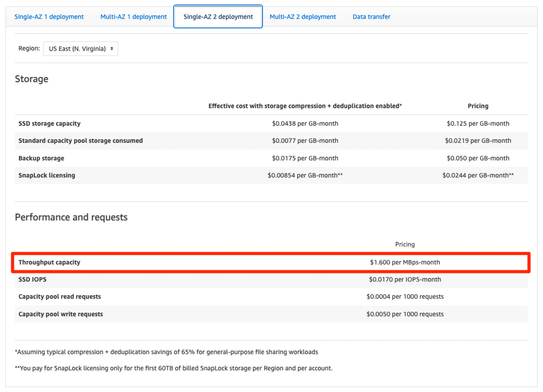Click the Region label text
The width and height of the screenshot is (543, 392).
pos(29,48)
